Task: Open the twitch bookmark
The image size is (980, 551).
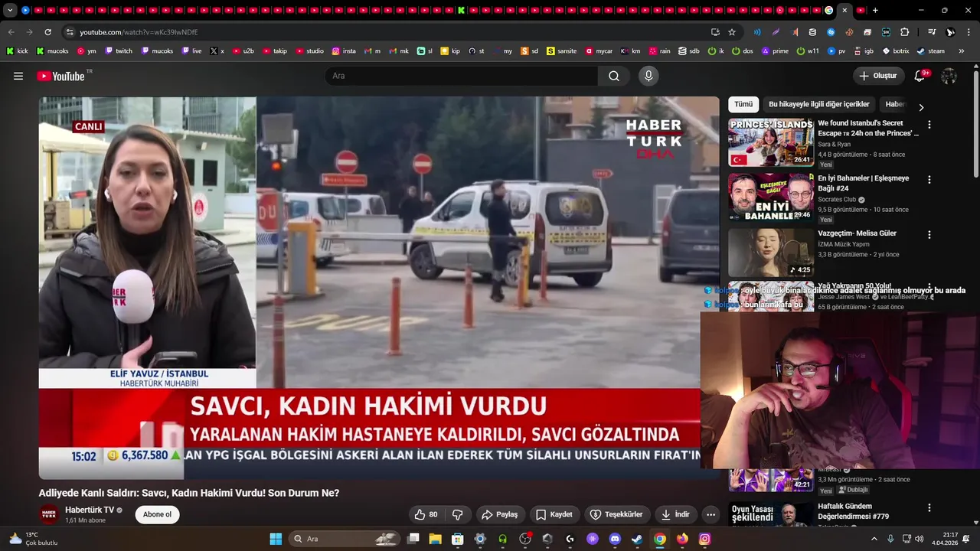Action: (118, 51)
